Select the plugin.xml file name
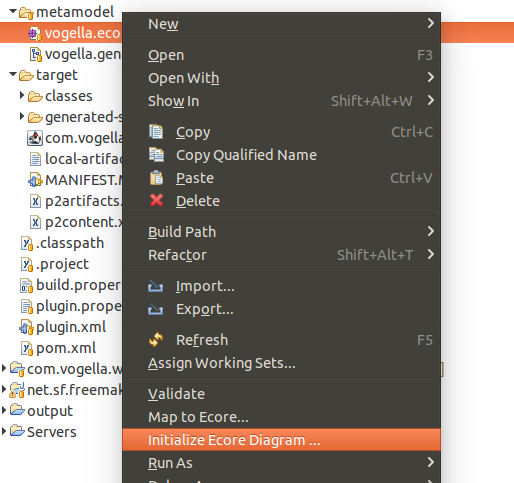 pyautogui.click(x=71, y=327)
